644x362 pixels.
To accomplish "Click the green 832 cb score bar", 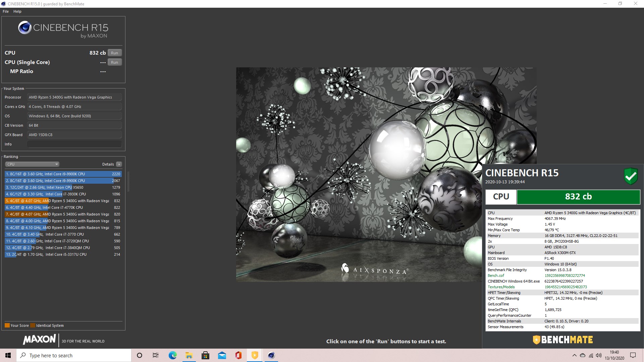I will pyautogui.click(x=578, y=197).
